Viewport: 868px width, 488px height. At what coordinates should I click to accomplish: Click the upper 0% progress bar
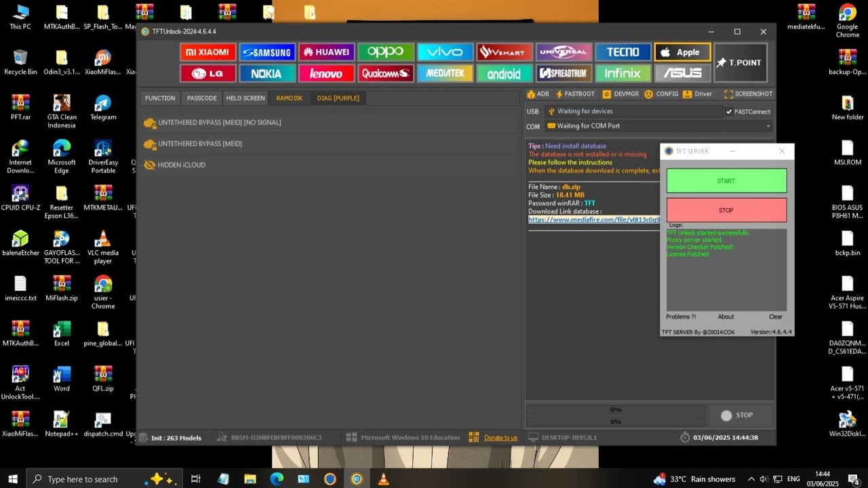click(616, 409)
